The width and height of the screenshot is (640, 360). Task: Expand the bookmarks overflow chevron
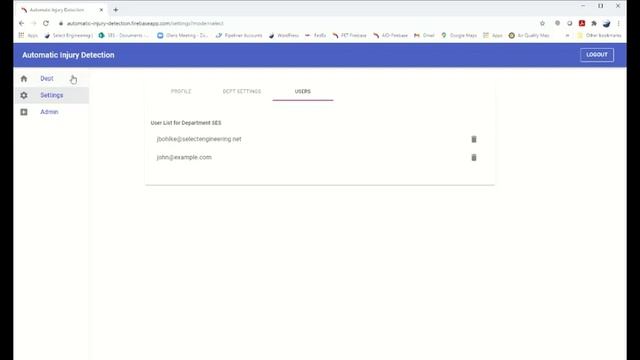click(567, 36)
